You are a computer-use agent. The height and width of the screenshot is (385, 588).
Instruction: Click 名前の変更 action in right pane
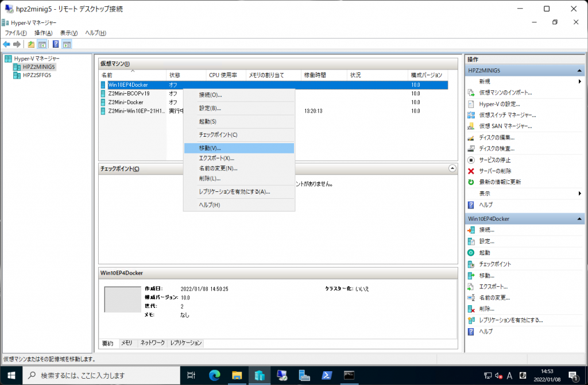pos(494,298)
